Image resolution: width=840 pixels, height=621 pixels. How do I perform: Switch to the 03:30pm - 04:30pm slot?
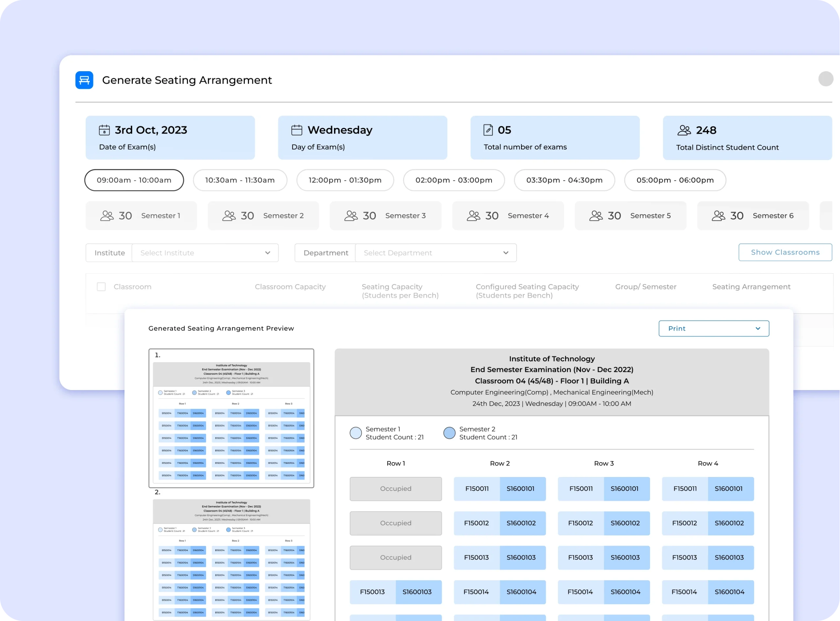pos(564,180)
